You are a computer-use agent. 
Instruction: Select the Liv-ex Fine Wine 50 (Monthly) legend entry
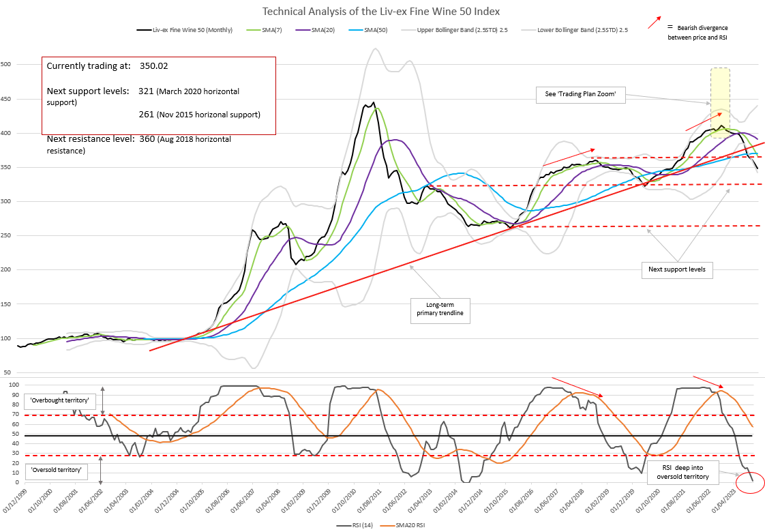(185, 30)
